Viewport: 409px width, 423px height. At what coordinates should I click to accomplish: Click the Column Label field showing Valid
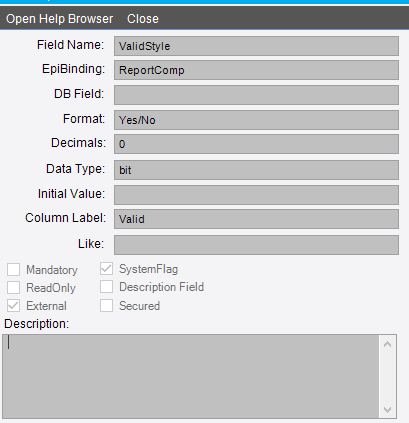256,219
